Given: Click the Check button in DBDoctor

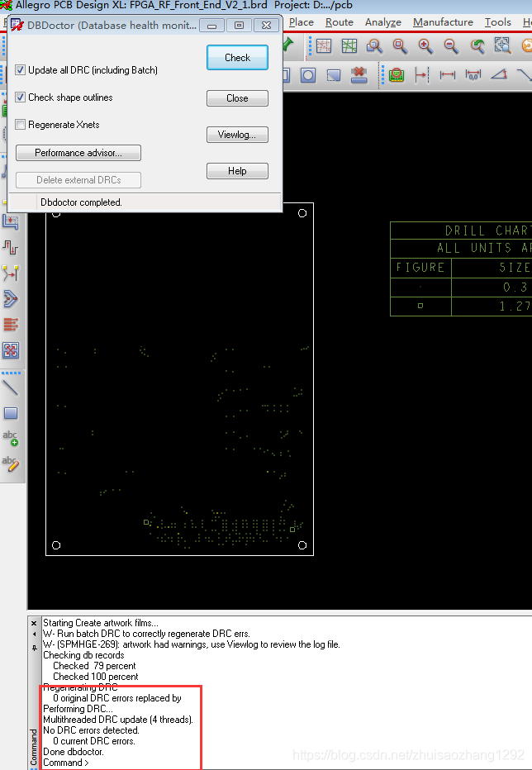Looking at the screenshot, I should [237, 58].
